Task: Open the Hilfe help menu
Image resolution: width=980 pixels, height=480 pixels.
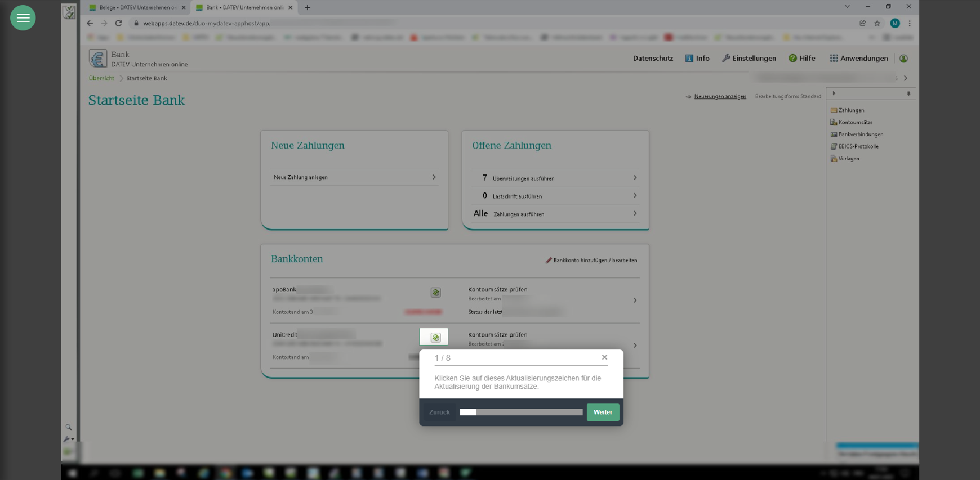Action: (801, 59)
